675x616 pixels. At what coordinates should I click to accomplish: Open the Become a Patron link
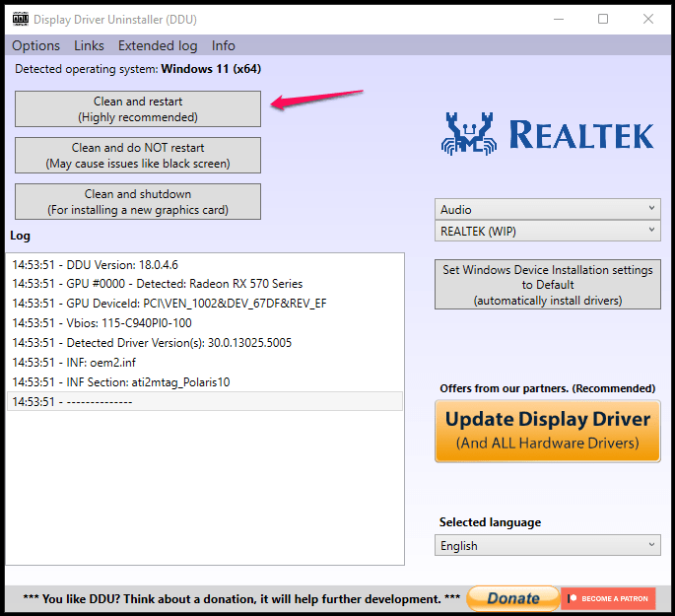608,598
